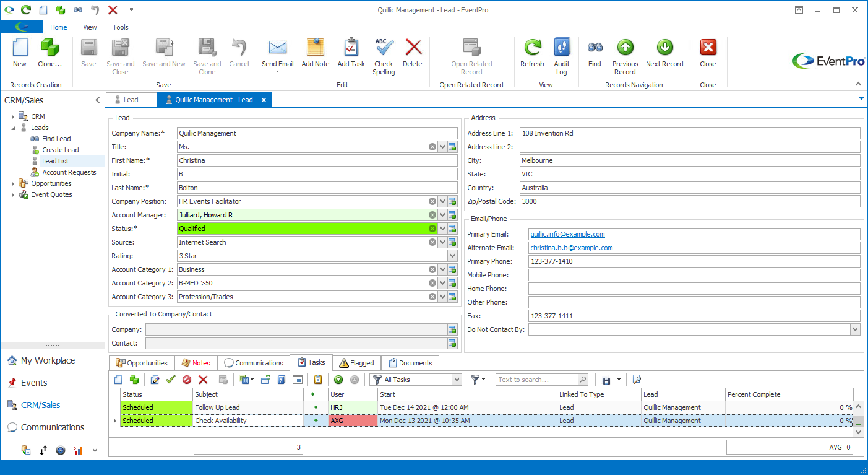Click the save layout disk icon in Tasks toolbar

(606, 380)
